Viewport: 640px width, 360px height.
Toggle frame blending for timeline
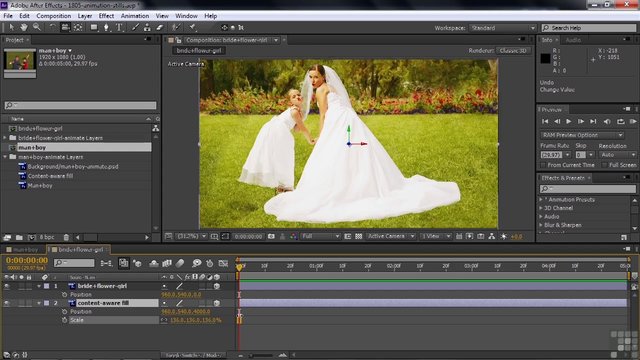click(x=167, y=263)
